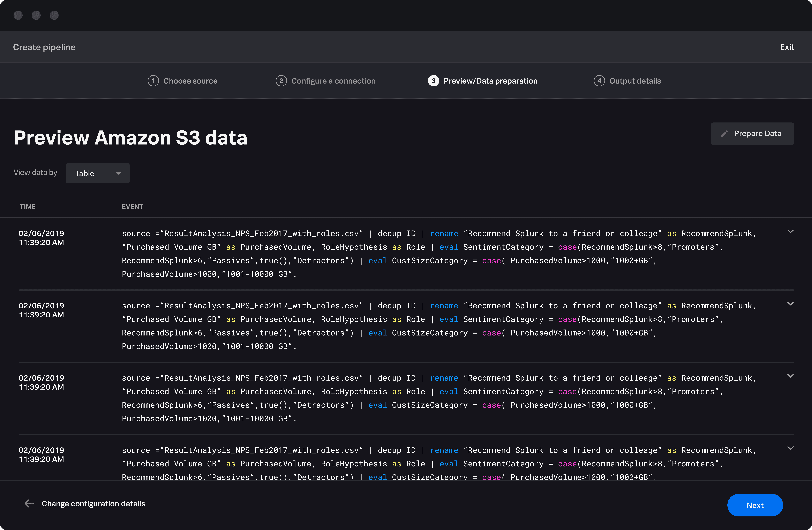The image size is (812, 530).
Task: Click the back arrow icon at bottom left
Action: [x=29, y=503]
